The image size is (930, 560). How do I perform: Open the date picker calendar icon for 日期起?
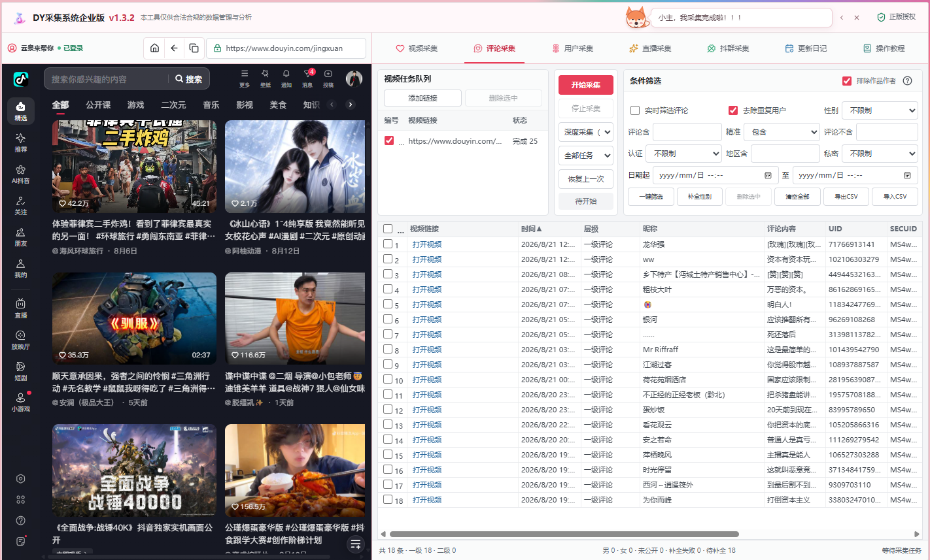(768, 175)
